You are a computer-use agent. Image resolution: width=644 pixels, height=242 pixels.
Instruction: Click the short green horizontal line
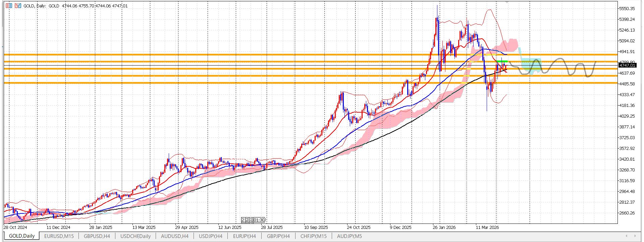pos(502,61)
